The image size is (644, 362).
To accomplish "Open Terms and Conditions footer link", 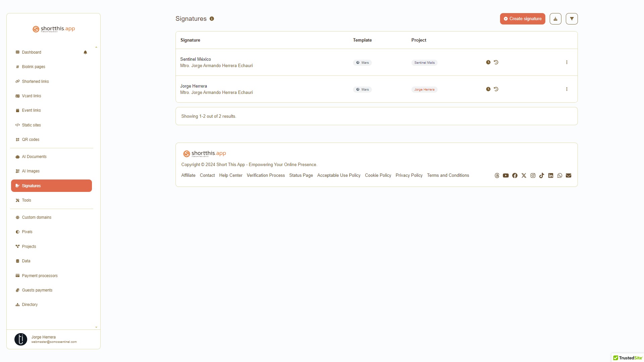I will (x=448, y=175).
